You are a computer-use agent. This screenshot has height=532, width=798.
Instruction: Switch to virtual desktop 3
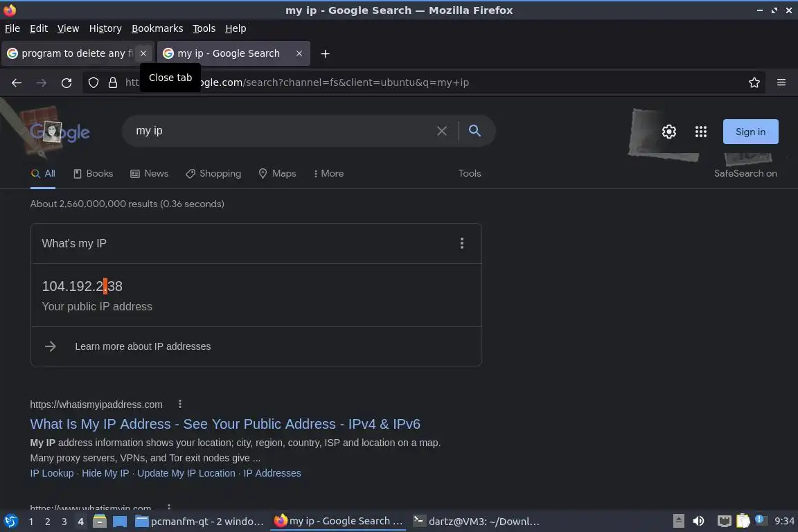coord(64,522)
